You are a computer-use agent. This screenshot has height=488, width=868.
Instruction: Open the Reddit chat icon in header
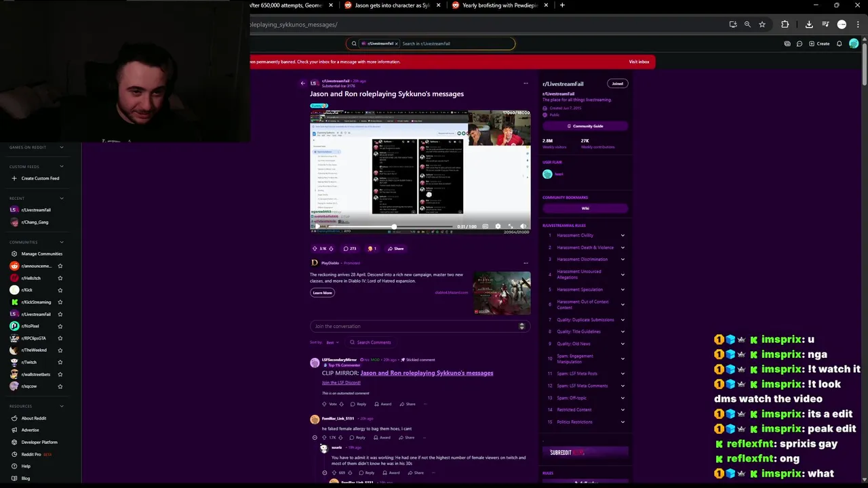point(800,43)
